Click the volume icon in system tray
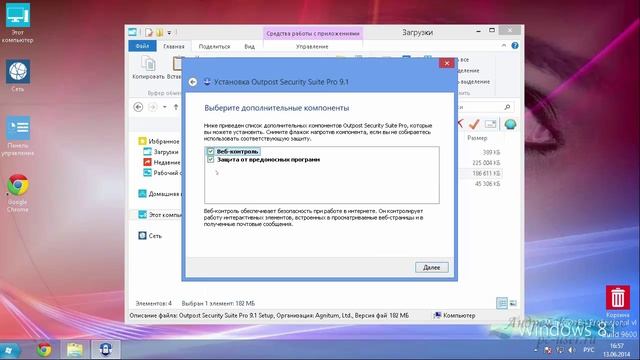Image resolution: width=640 pixels, height=360 pixels. pyautogui.click(x=571, y=350)
